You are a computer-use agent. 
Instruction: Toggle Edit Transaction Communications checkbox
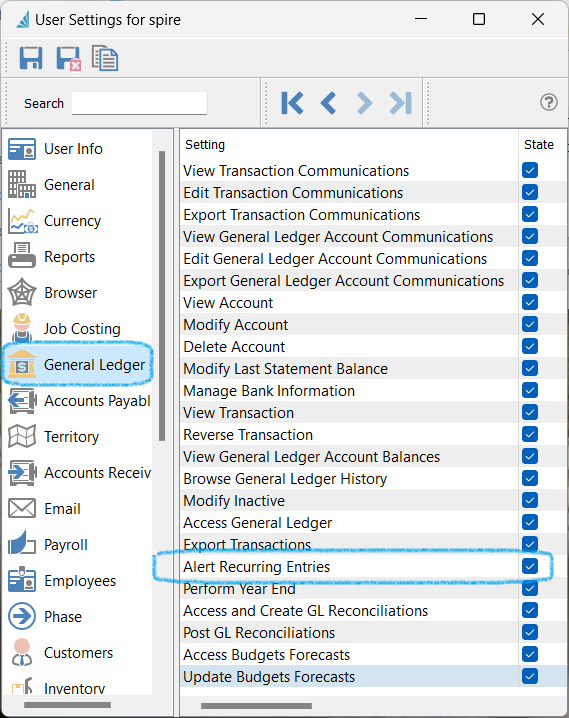[x=530, y=192]
